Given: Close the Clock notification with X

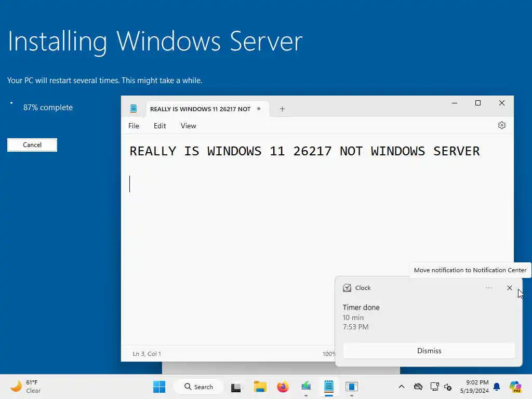Looking at the screenshot, I should pos(510,288).
